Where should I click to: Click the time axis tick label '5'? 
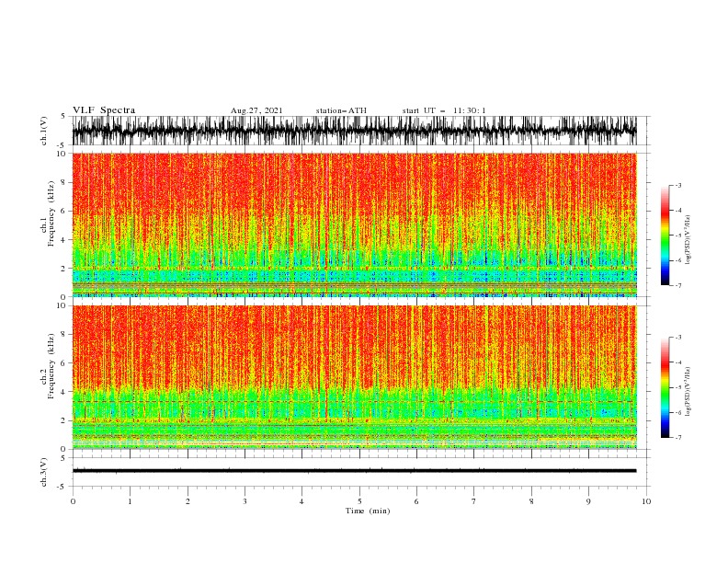[359, 501]
